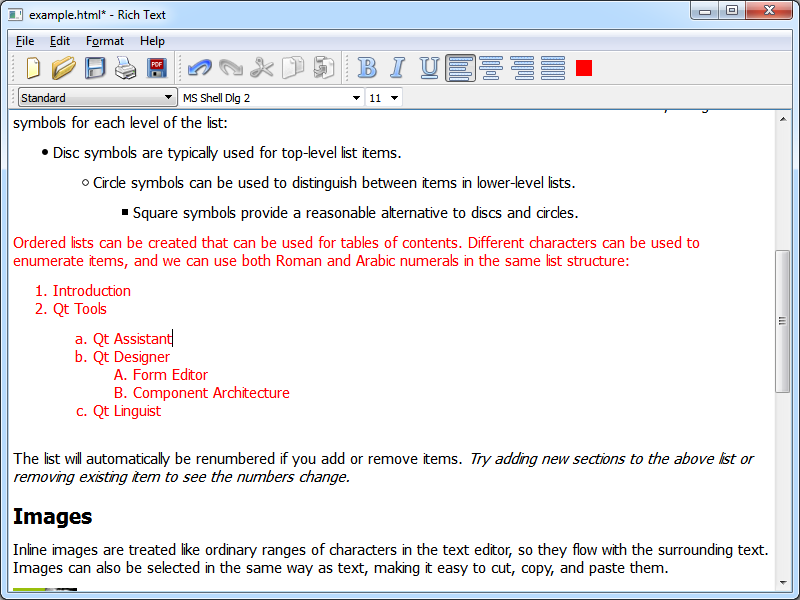Click the list item 'Qt Assistant'
Viewport: 800px width, 600px height.
click(133, 339)
